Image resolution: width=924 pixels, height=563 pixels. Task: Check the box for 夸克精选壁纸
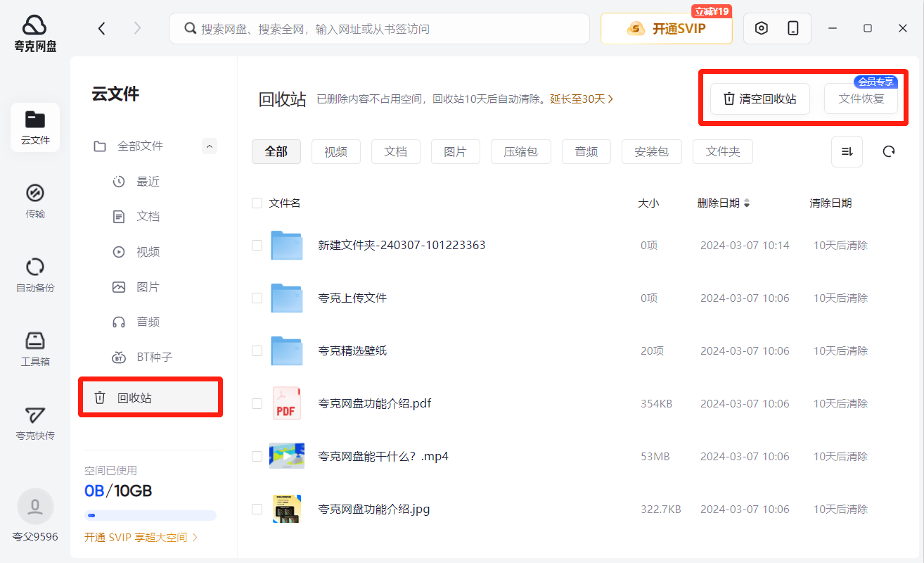pos(257,351)
